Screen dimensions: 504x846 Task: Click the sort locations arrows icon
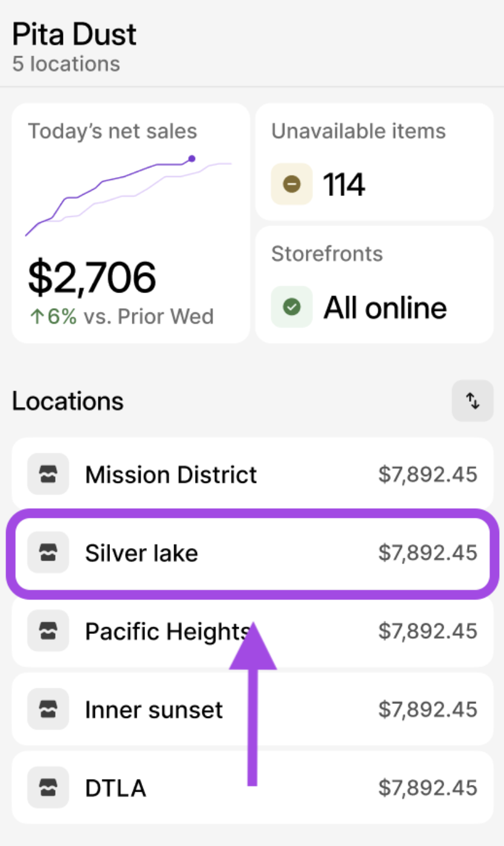[473, 401]
